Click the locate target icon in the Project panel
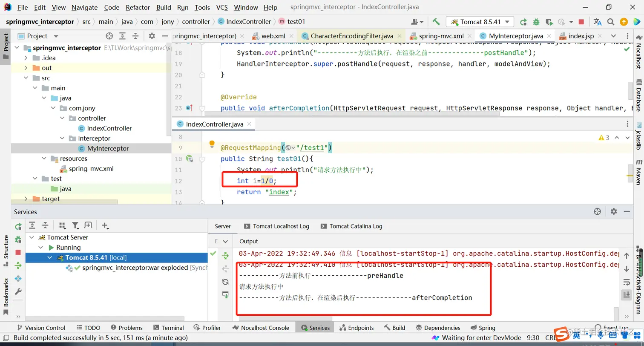 [x=109, y=36]
